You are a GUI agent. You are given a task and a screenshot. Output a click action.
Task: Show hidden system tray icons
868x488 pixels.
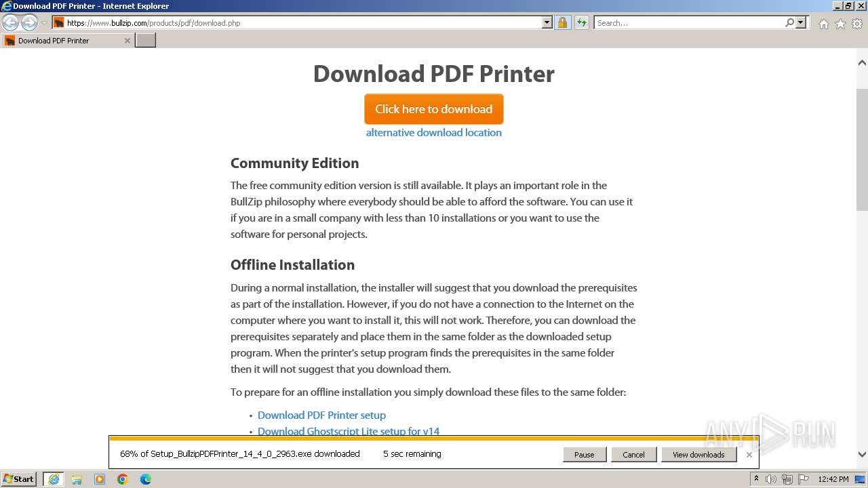[756, 479]
